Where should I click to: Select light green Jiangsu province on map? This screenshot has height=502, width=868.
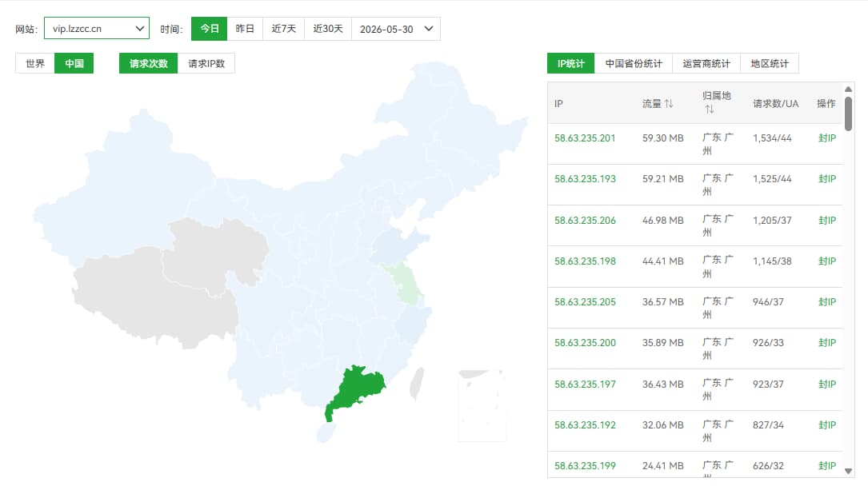(x=407, y=283)
